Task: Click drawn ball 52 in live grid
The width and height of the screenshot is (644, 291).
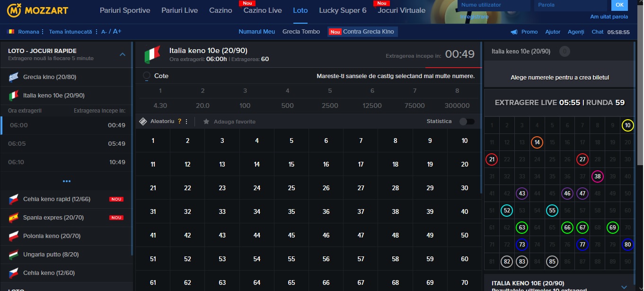Action: [506, 211]
